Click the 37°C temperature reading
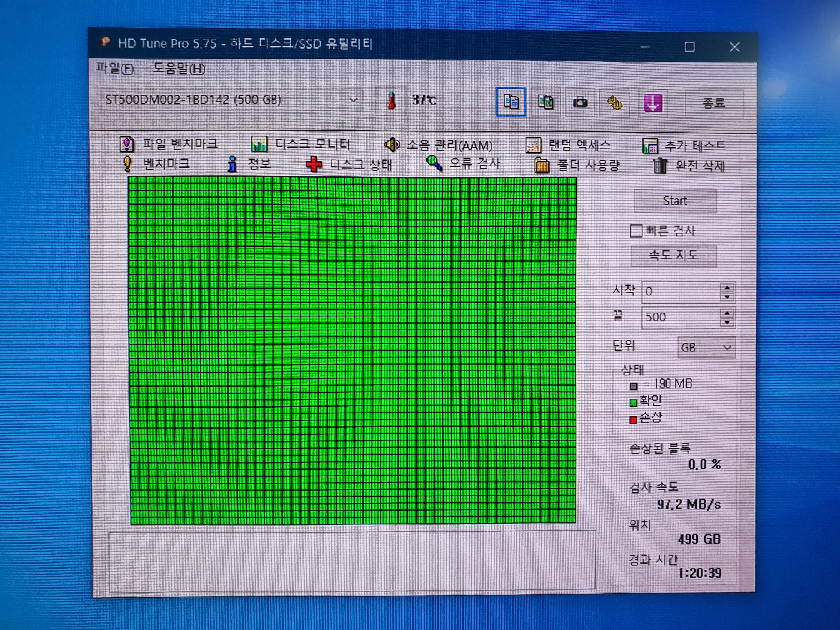Viewport: 840px width, 630px height. pyautogui.click(x=424, y=100)
